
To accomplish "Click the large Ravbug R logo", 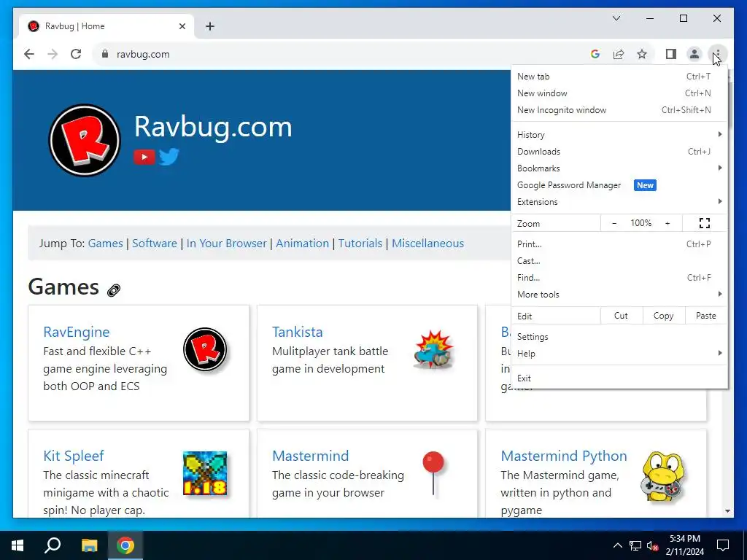I will pyautogui.click(x=85, y=140).
